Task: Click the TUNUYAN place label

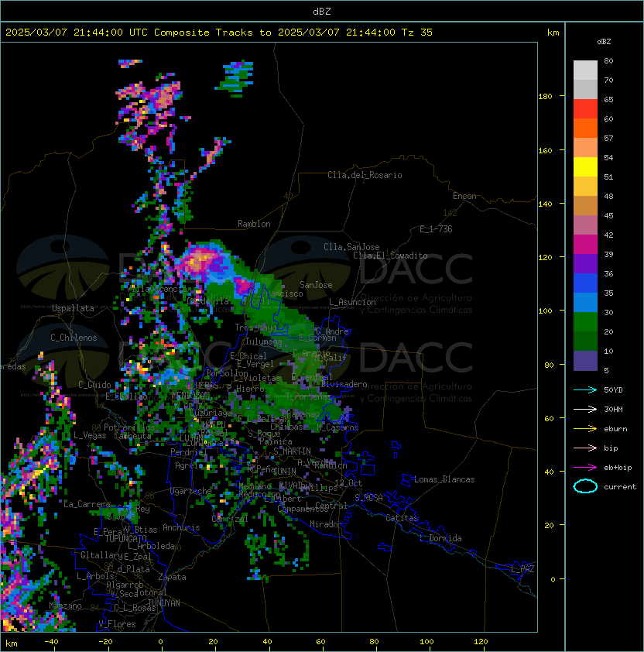Action: click(164, 603)
